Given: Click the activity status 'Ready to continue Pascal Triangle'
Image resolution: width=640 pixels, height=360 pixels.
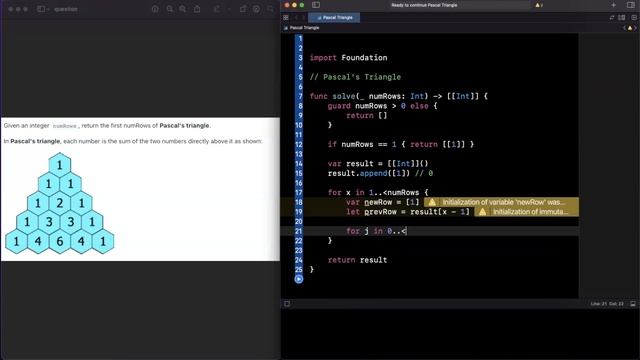Looking at the screenshot, I should tap(424, 5).
